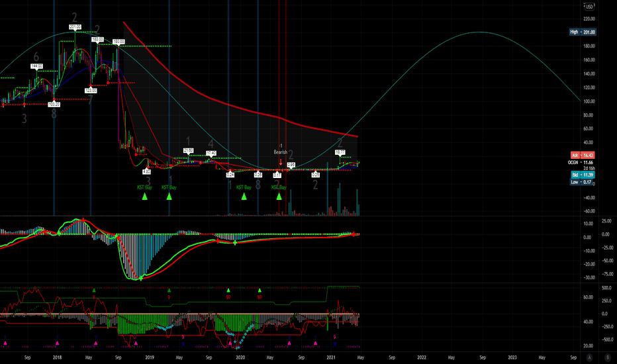This screenshot has height=364, width=617.
Task: Click the 188.00 pivot high label
Action: click(x=97, y=40)
